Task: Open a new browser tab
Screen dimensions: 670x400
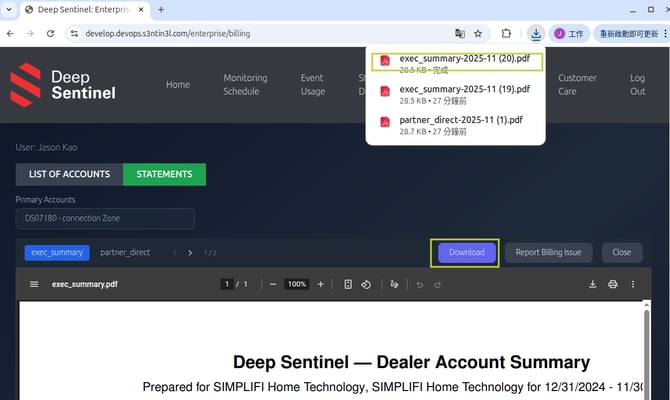Action: pyautogui.click(x=161, y=9)
